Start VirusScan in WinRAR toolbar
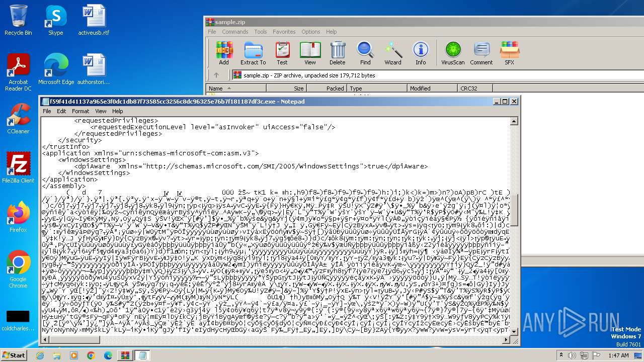 [x=453, y=53]
